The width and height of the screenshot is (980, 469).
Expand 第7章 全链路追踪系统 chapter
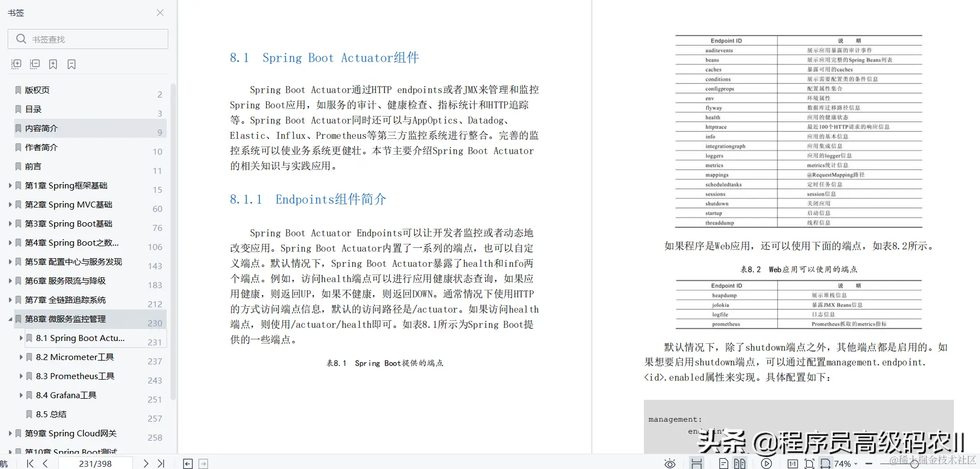click(10, 300)
